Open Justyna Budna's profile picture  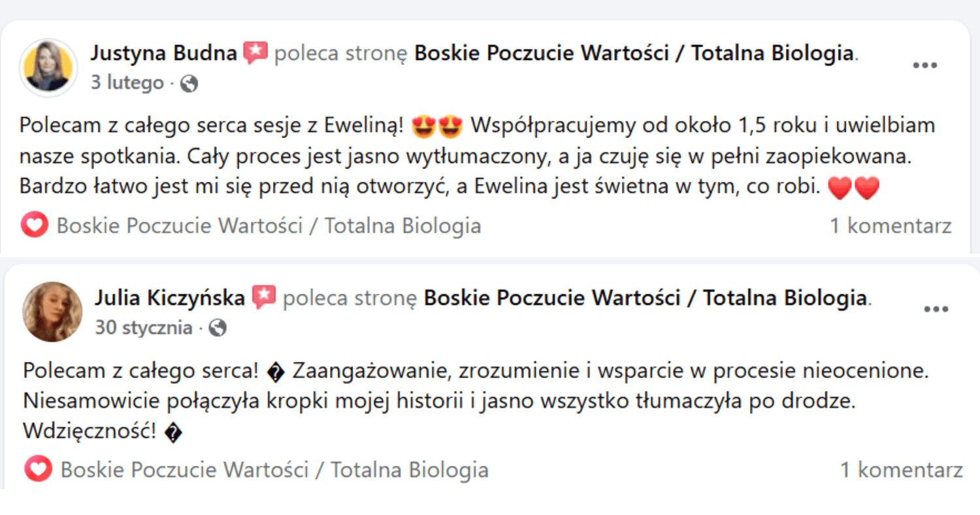[x=49, y=67]
